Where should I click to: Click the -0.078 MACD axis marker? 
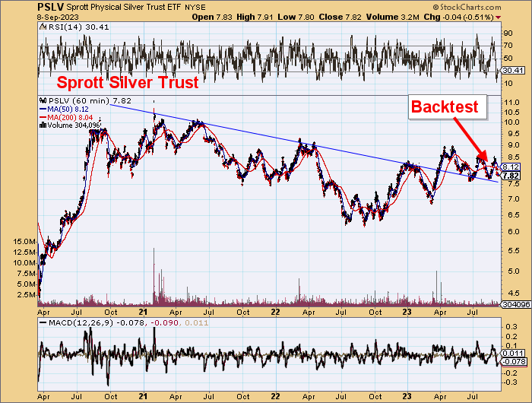(x=515, y=362)
